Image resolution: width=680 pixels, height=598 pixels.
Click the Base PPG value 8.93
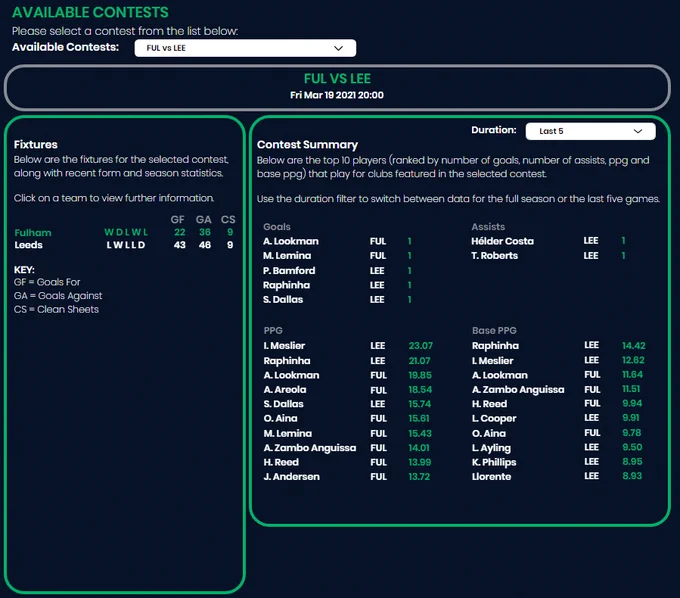point(632,476)
